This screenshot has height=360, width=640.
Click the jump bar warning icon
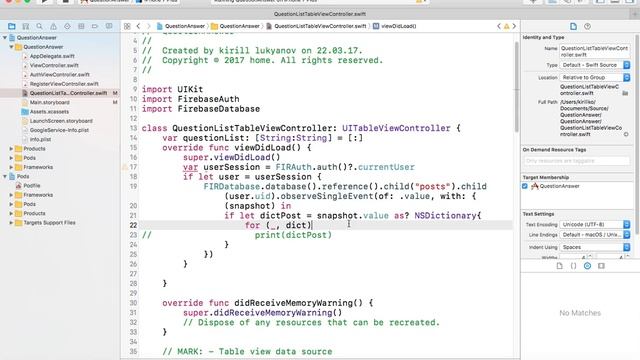pos(507,26)
